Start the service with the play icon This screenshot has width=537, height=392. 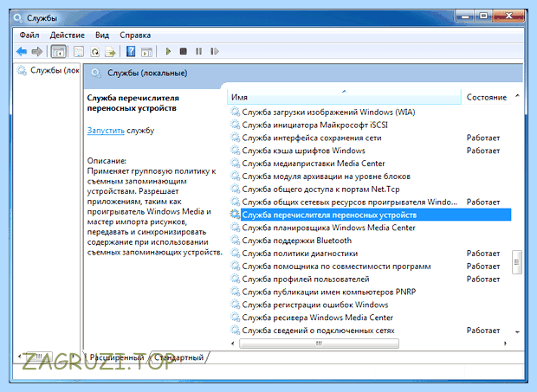tap(168, 52)
